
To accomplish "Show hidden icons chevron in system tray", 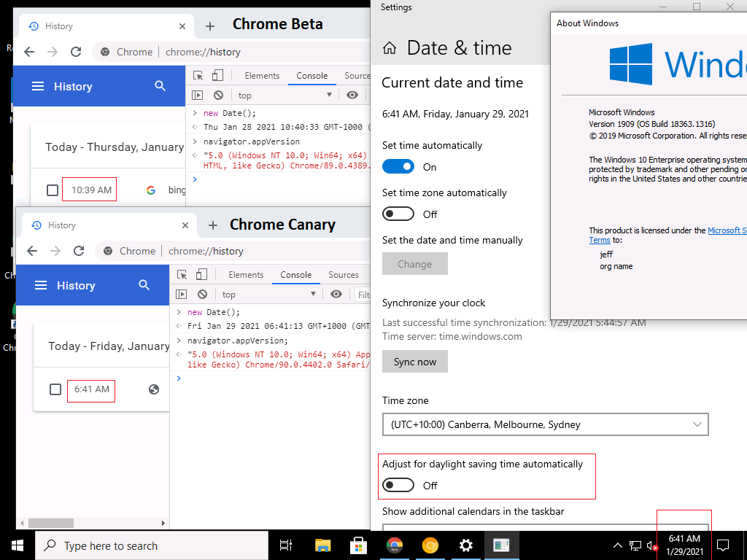I will click(617, 545).
